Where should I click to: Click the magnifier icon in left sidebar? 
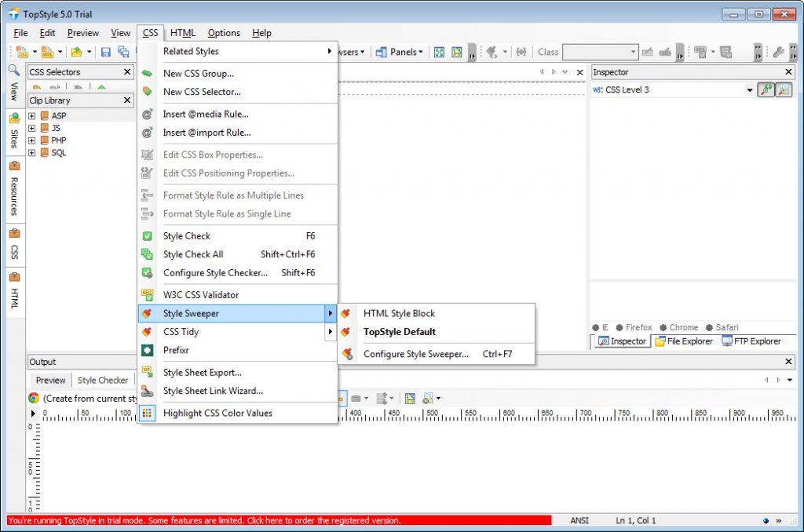(14, 70)
